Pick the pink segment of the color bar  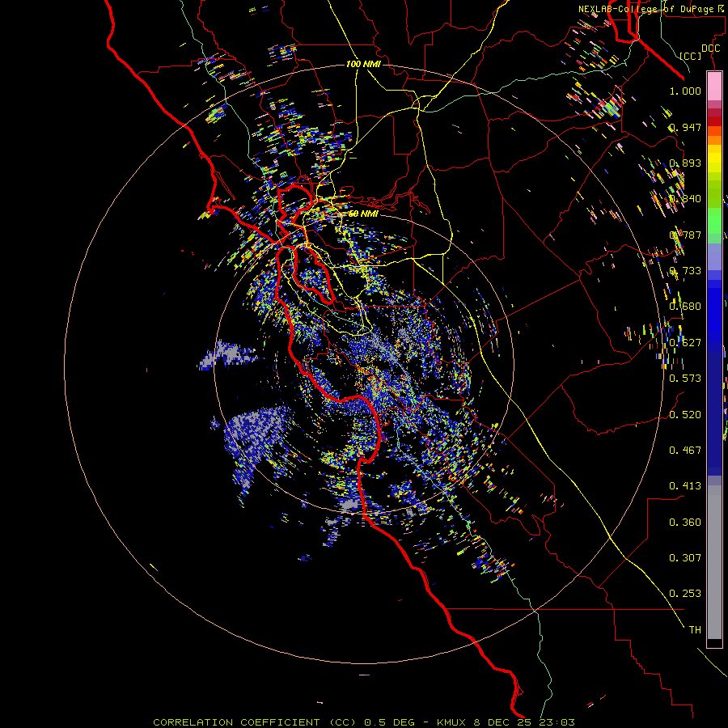click(714, 87)
